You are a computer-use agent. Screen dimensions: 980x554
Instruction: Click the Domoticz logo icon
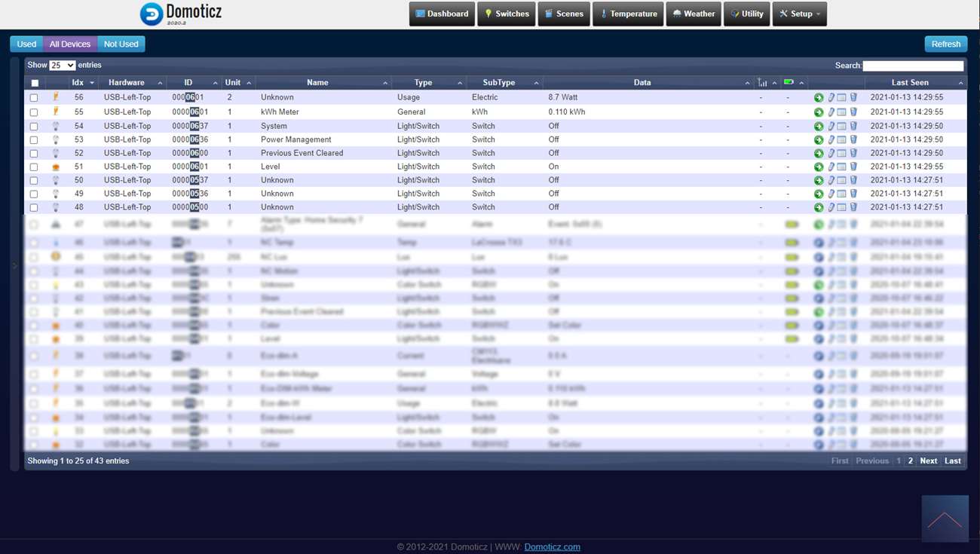pos(152,14)
